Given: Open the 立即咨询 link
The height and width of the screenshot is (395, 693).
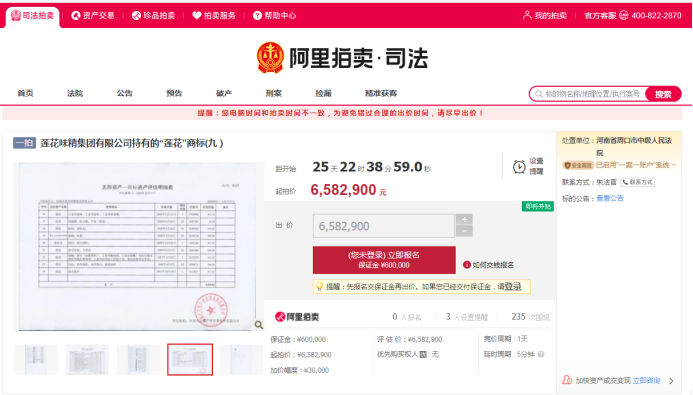Looking at the screenshot, I should point(646,380).
